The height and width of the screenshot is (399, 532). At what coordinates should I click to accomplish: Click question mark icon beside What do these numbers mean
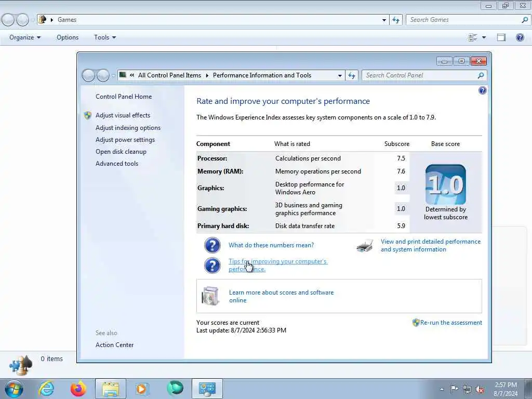[x=212, y=245]
